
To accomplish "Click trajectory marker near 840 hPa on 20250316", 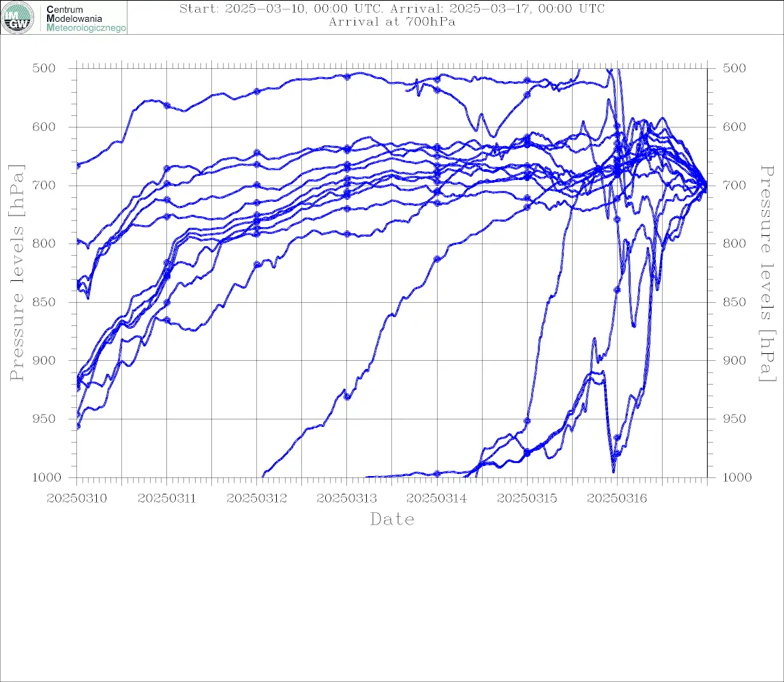I will (617, 290).
